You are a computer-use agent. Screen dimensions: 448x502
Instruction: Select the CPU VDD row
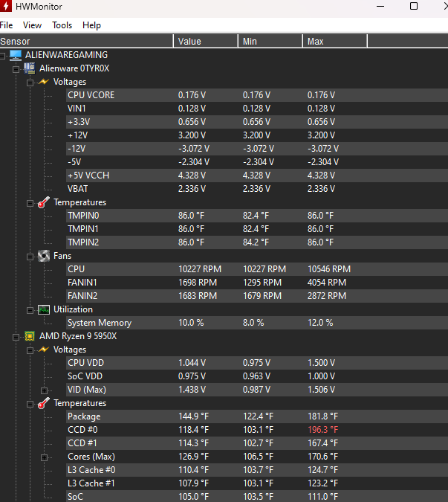(257, 363)
